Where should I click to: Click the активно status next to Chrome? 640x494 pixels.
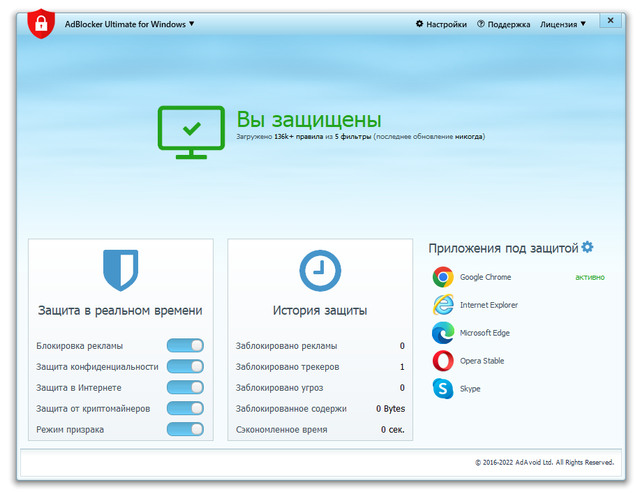coord(589,277)
